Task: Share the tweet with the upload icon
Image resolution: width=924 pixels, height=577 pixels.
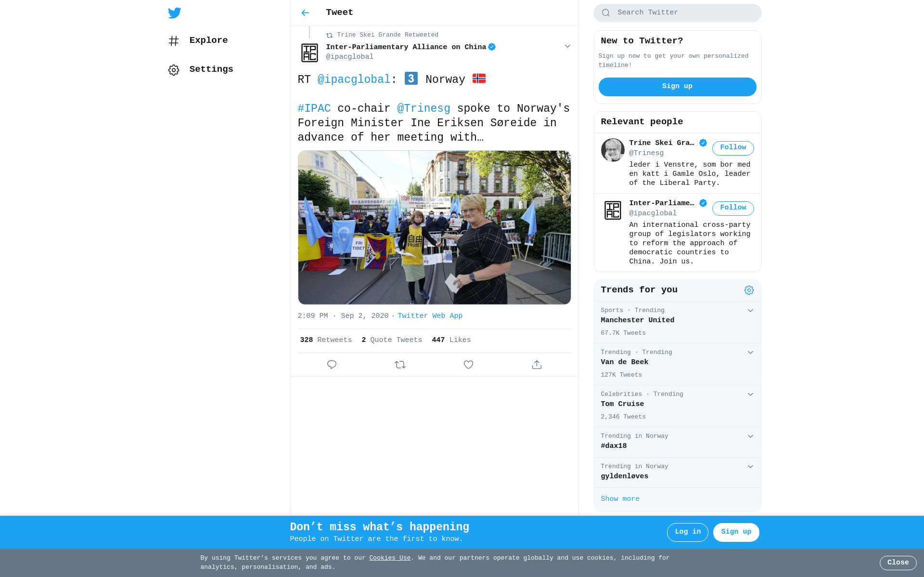Action: tap(537, 365)
